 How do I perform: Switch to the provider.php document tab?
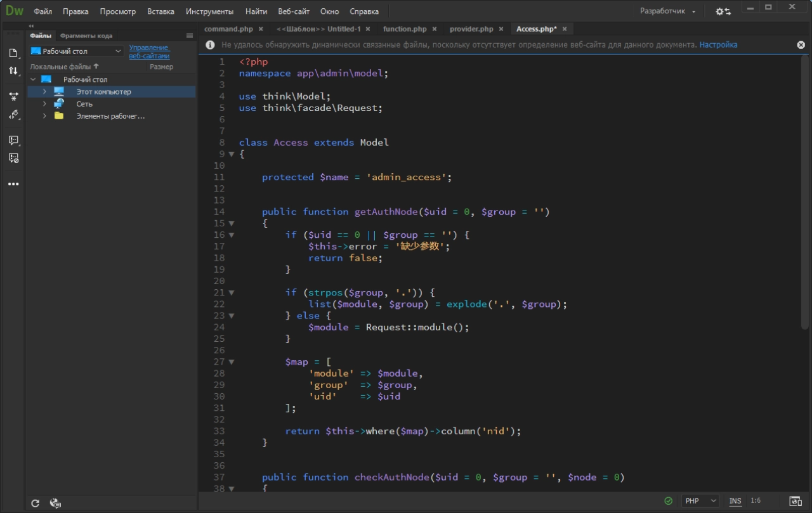click(471, 29)
